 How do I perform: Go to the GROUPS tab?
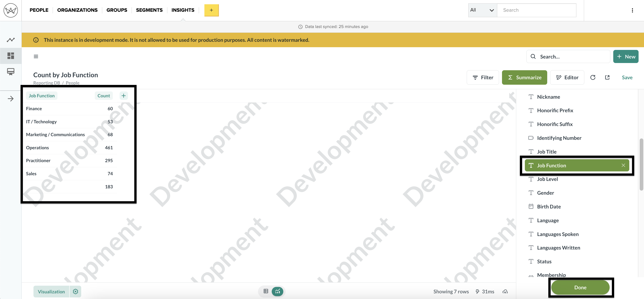pos(117,10)
